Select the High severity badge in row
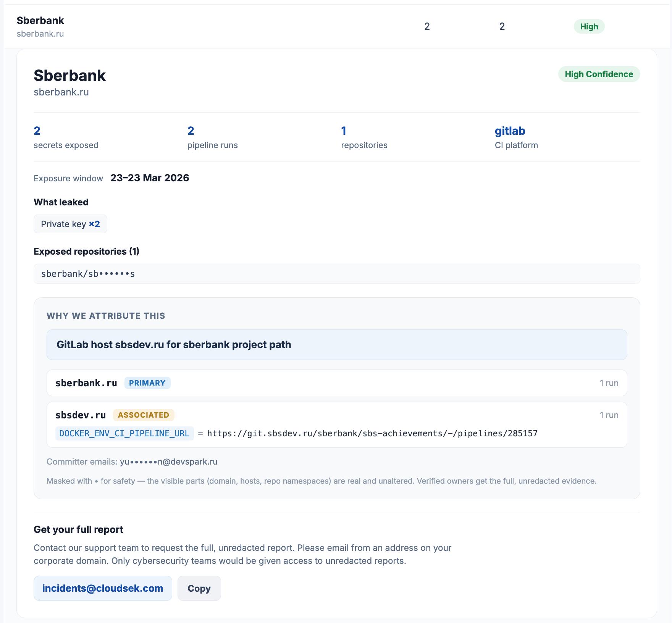This screenshot has width=672, height=623. click(589, 26)
